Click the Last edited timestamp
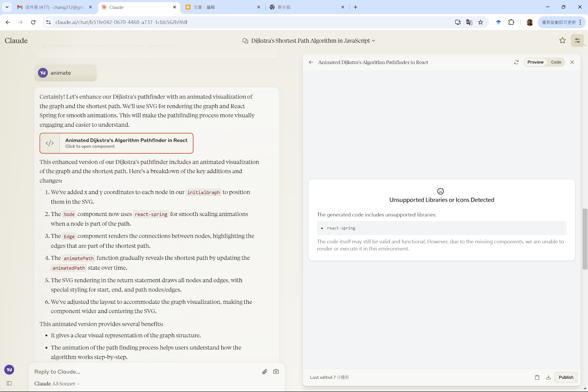The width and height of the screenshot is (588, 392). [x=329, y=377]
